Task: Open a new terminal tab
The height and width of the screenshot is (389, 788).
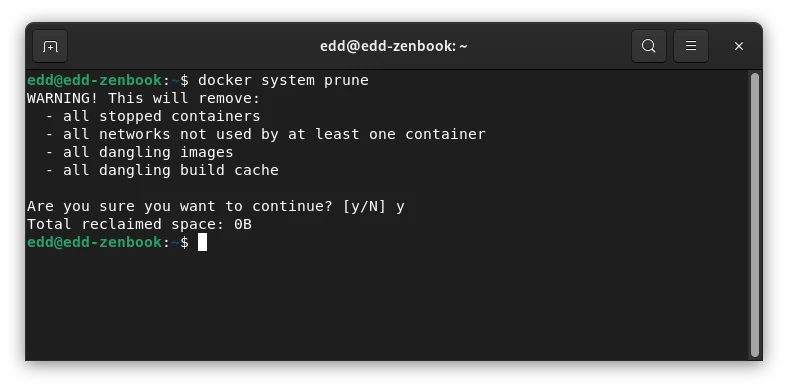Action: (x=50, y=46)
